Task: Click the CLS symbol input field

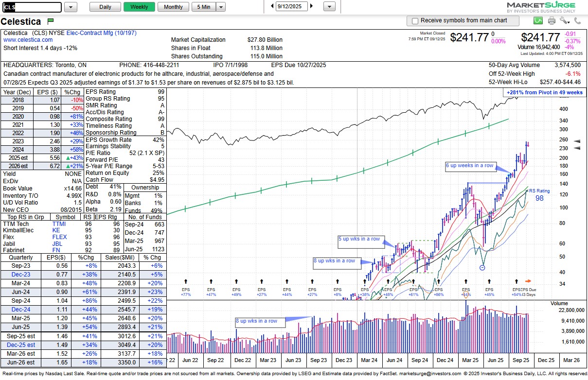Action: pyautogui.click(x=32, y=7)
